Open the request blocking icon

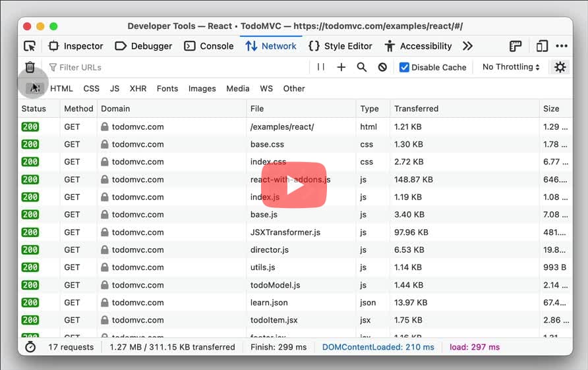tap(382, 67)
